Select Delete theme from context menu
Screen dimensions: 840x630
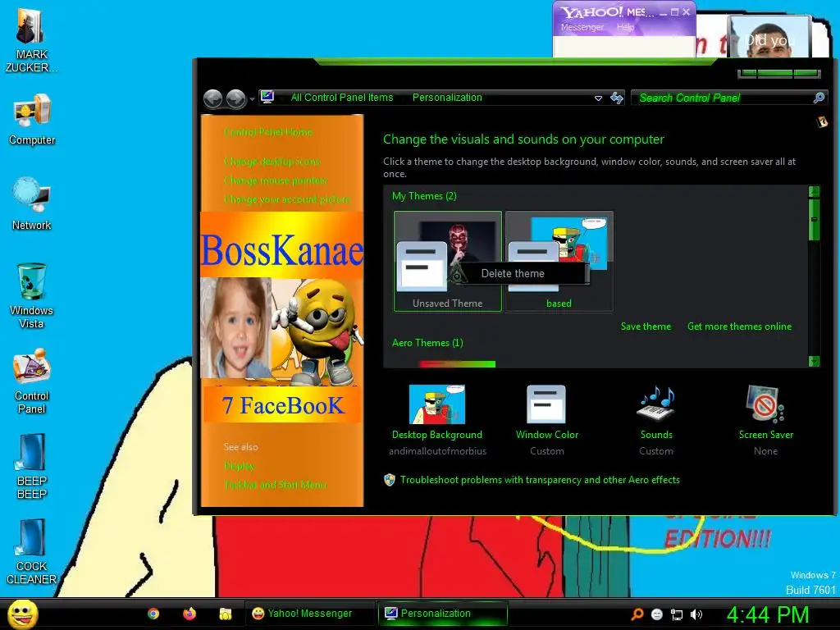tap(513, 273)
